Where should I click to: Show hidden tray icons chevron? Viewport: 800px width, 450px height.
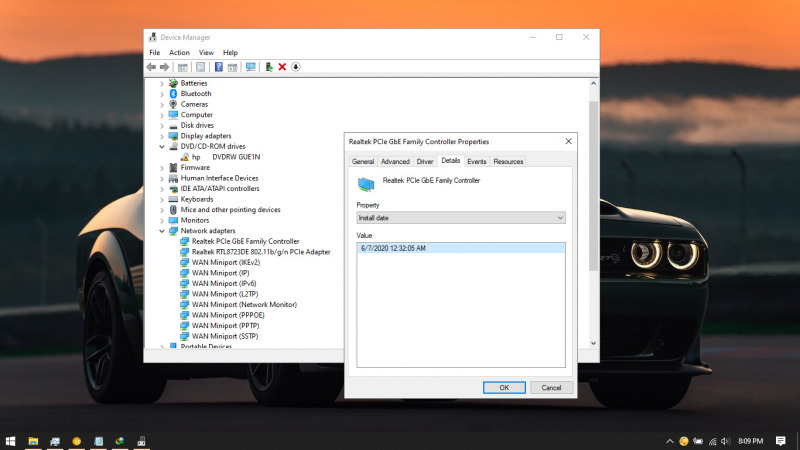coord(669,441)
